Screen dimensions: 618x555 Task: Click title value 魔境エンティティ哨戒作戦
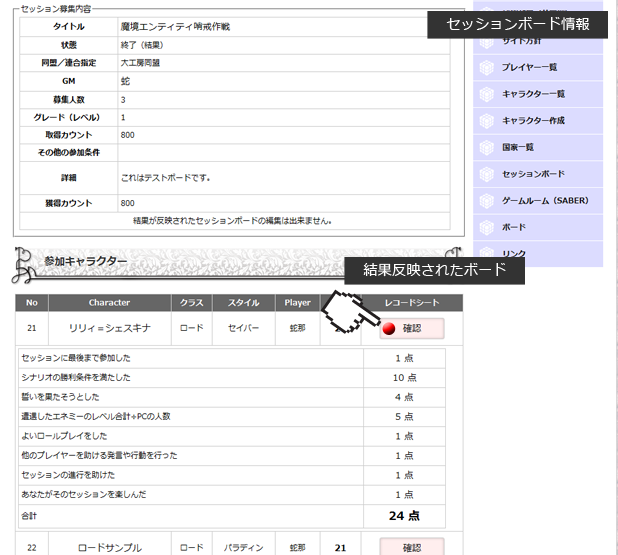pyautogui.click(x=175, y=27)
